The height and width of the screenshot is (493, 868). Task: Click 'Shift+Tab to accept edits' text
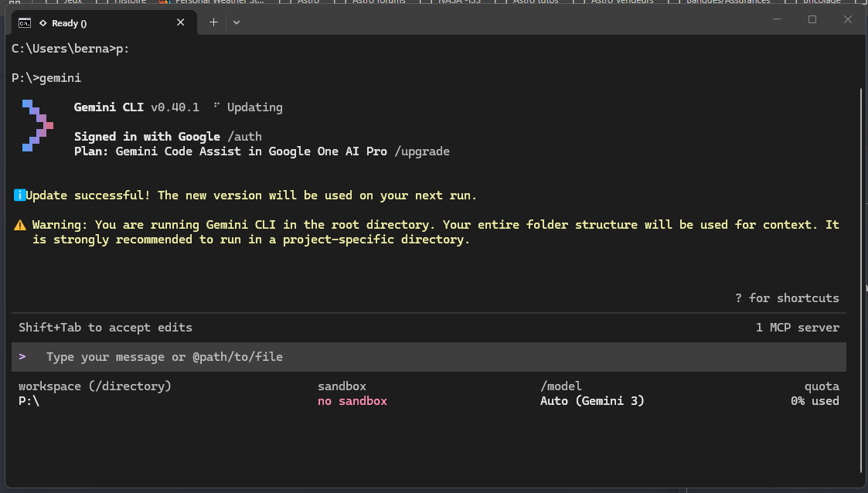[105, 328]
